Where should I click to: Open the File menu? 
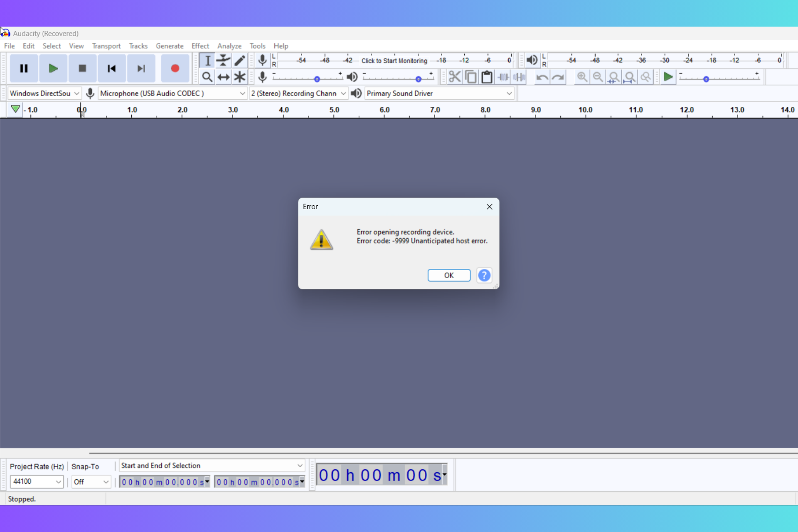pyautogui.click(x=9, y=46)
